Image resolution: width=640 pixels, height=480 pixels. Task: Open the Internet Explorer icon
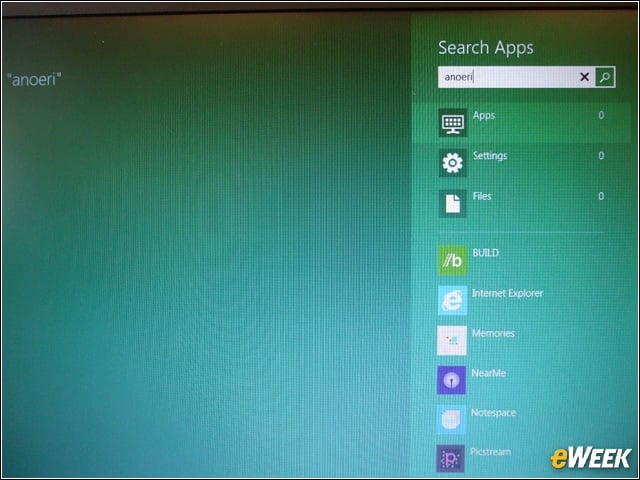(452, 300)
